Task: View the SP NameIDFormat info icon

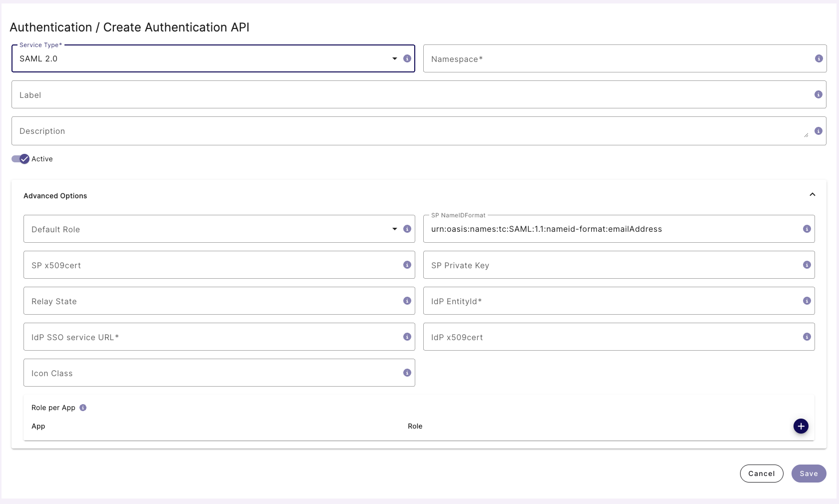Action: coord(807,229)
